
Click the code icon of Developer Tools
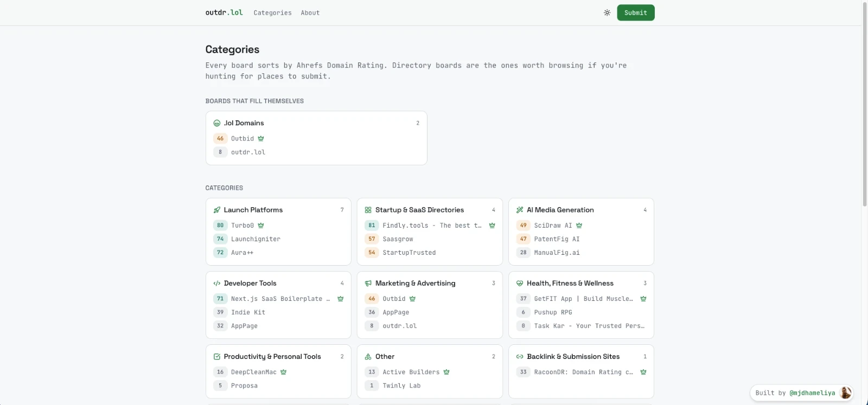point(217,283)
